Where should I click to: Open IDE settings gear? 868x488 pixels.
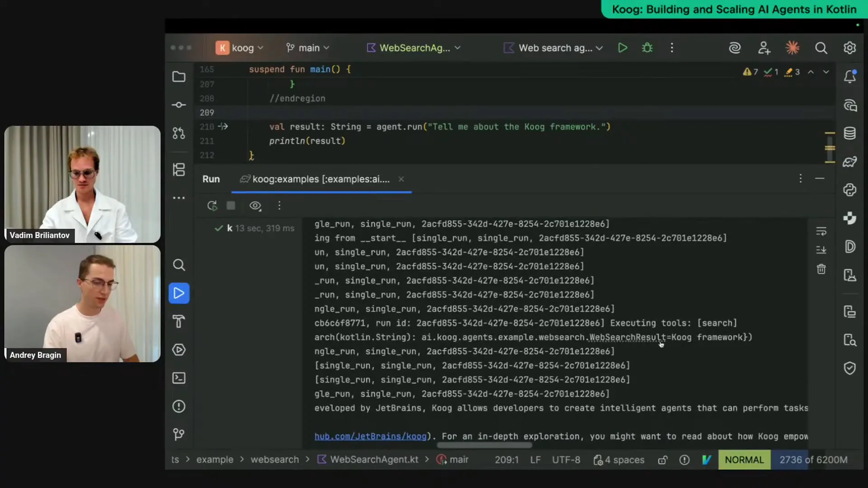[x=850, y=48]
